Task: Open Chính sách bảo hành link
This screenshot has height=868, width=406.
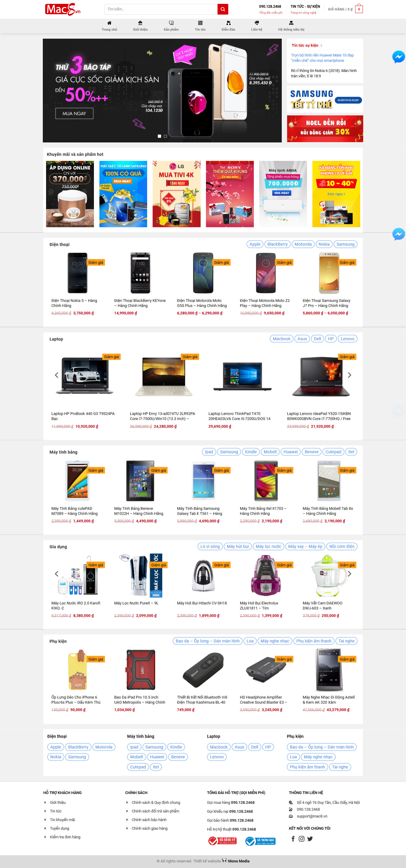Action: [x=149, y=820]
